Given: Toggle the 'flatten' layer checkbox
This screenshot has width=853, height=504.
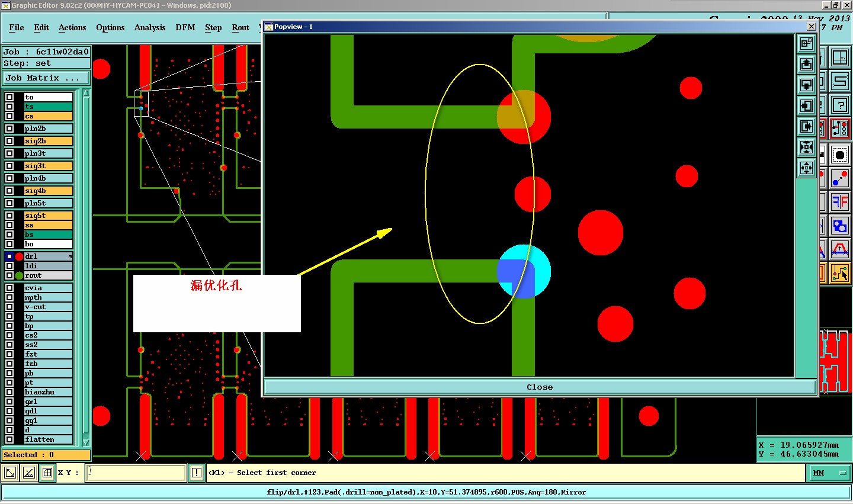Looking at the screenshot, I should [9, 439].
